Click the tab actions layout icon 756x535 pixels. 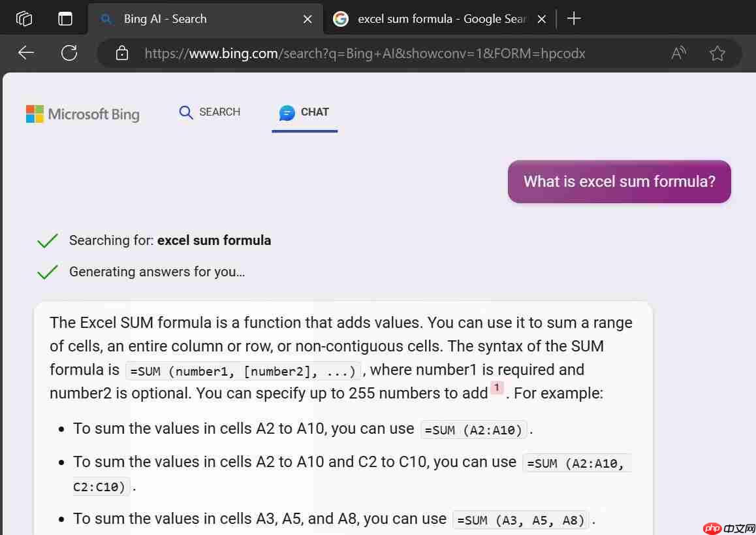point(65,18)
